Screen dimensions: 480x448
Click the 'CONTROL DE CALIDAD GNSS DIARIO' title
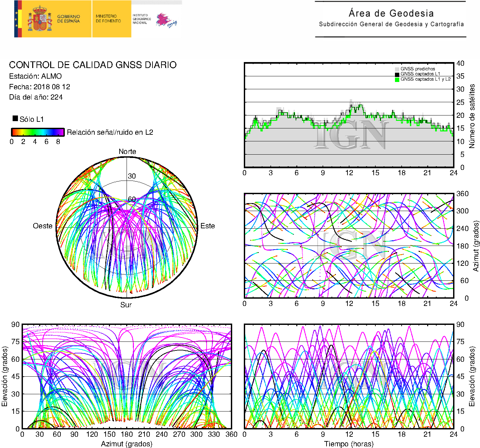[93, 65]
